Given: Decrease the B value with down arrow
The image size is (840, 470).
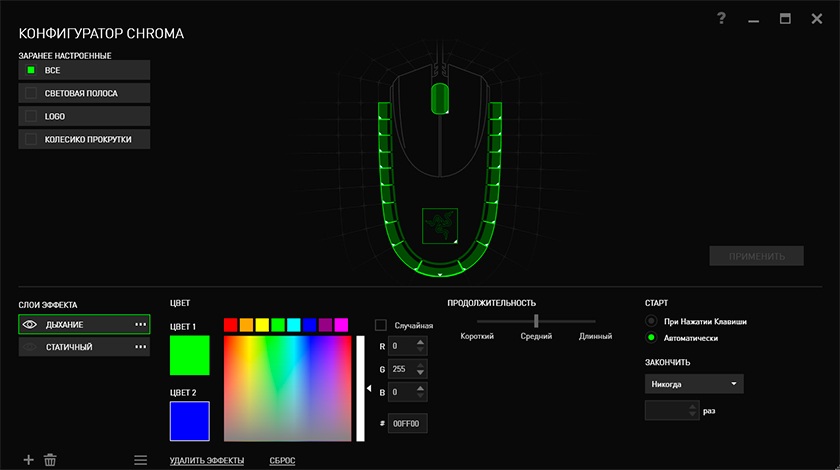Looking at the screenshot, I should (x=421, y=396).
